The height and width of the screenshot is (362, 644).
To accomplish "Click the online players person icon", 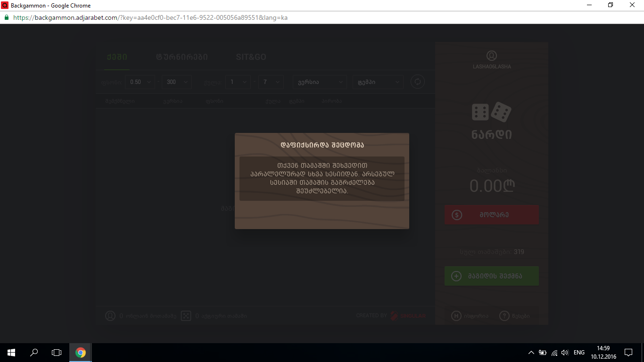I will pyautogui.click(x=110, y=316).
